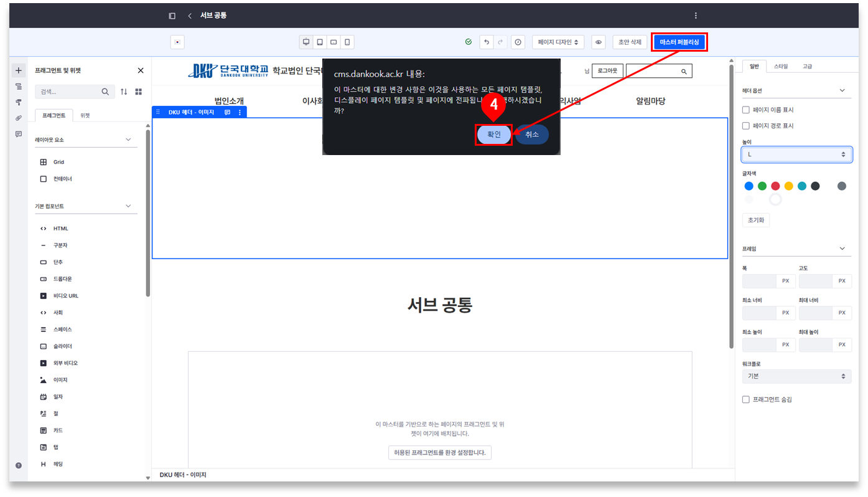Enable the 페이지 이름 표시 checkbox
Image resolution: width=868 pixels, height=497 pixels.
(746, 110)
